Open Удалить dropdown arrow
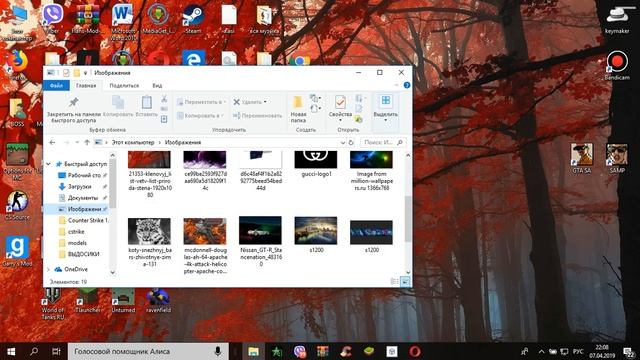Image resolution: width=640 pixels, height=360 pixels. coord(265,102)
